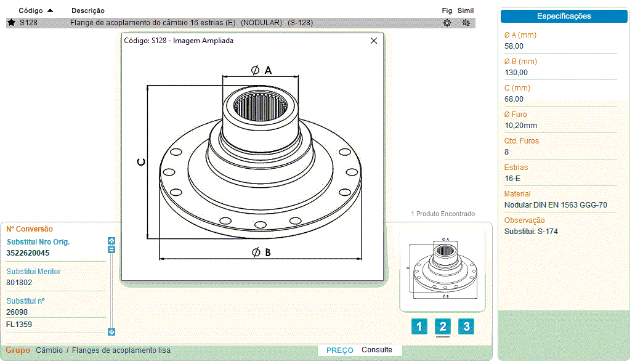Open Flanges de acoplamento lisa group

121,350
